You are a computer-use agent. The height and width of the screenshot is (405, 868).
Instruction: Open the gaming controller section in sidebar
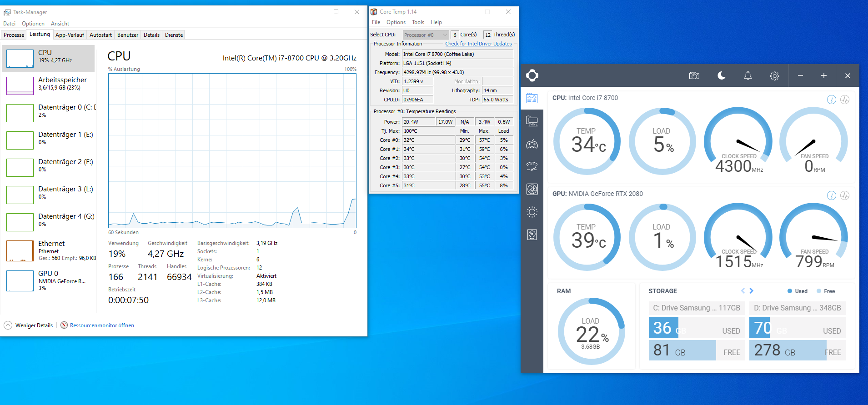click(x=532, y=145)
